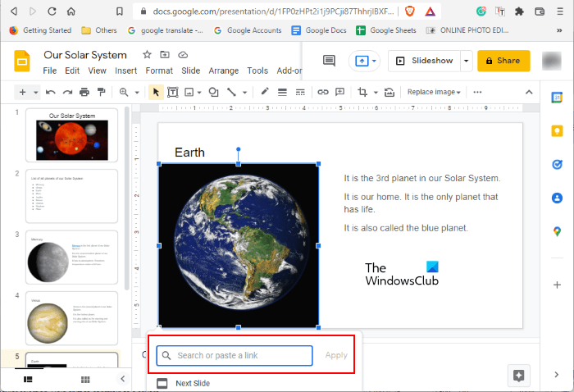This screenshot has height=392, width=574.
Task: Click the Insert link icon
Action: coord(322,92)
